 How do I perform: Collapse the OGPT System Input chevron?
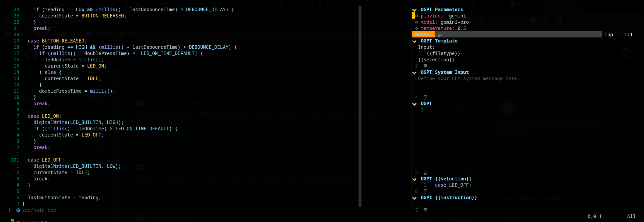[414, 72]
